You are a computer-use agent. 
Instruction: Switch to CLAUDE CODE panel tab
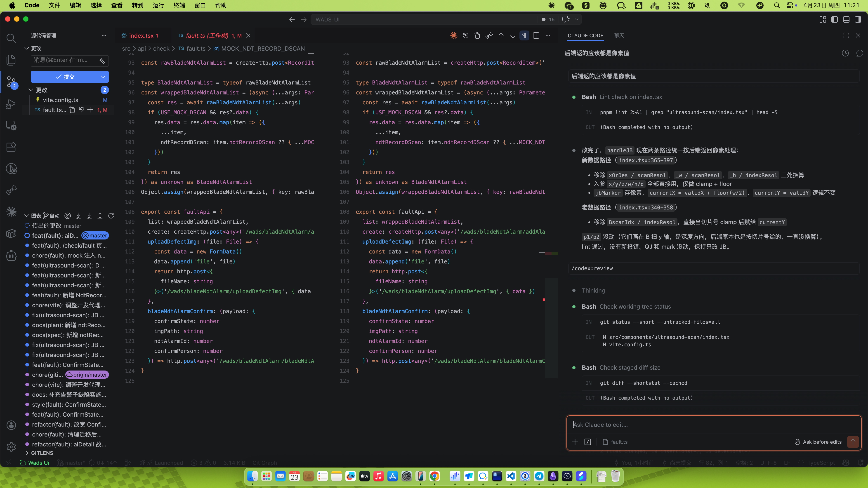pos(585,35)
